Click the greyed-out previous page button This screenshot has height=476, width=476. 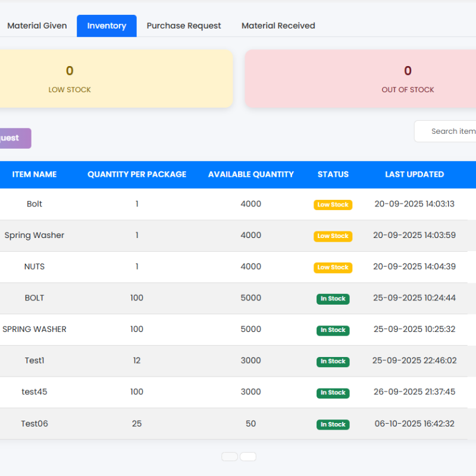coord(230,456)
